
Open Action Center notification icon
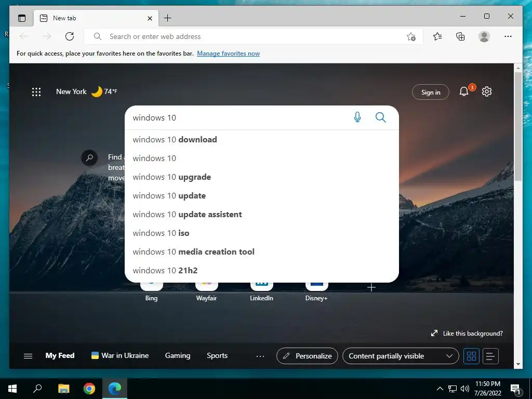click(x=515, y=389)
